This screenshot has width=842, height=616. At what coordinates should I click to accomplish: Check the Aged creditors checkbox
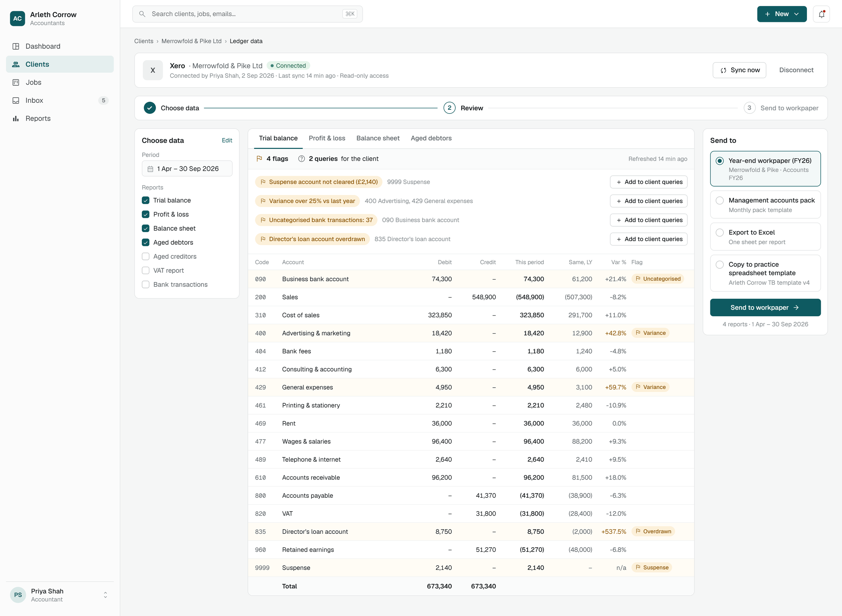click(x=146, y=257)
